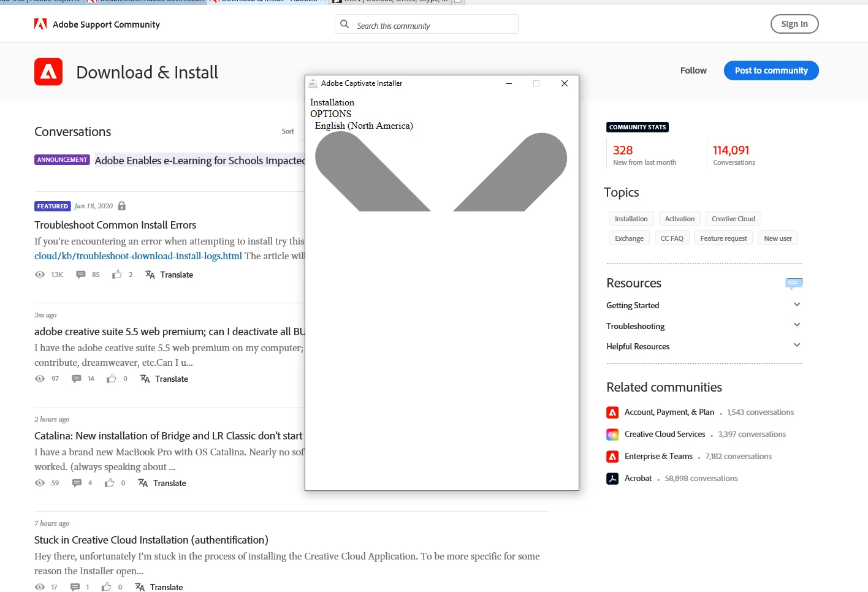Open the troubleshoot-download-install-logs.html link
This screenshot has height=592, width=868.
138,256
